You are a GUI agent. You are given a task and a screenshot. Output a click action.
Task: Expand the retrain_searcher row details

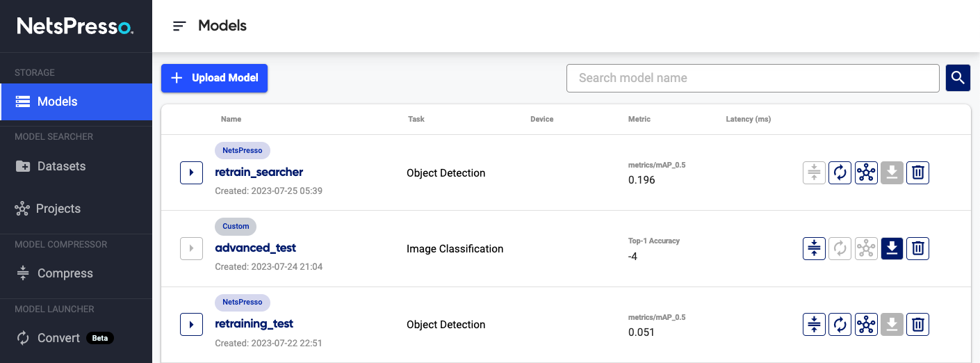(191, 172)
